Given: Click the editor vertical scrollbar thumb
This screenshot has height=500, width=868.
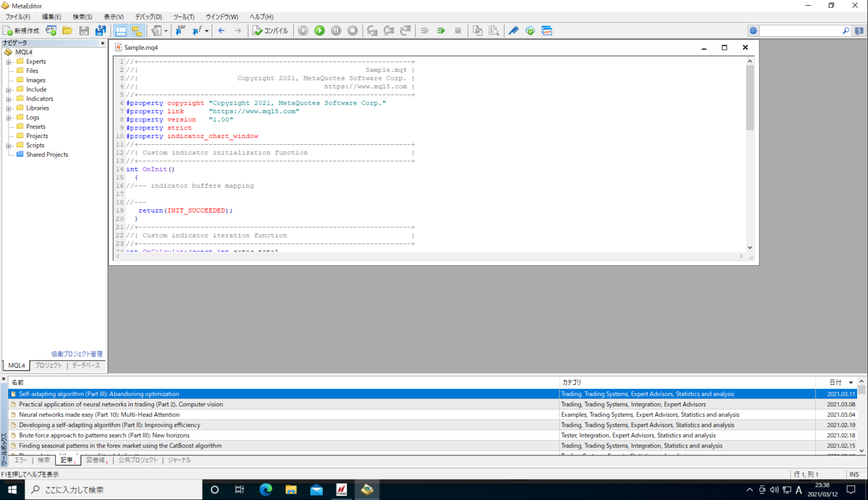Looking at the screenshot, I should click(750, 96).
